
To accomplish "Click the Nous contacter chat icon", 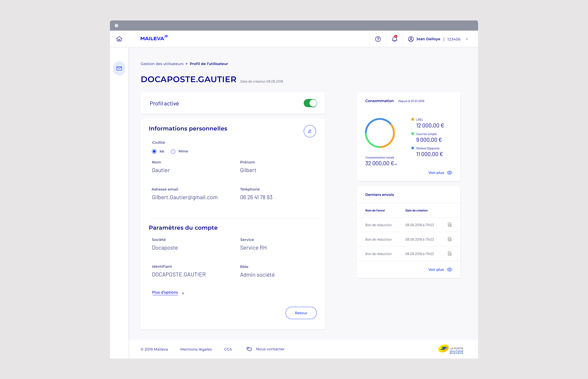I will click(249, 349).
